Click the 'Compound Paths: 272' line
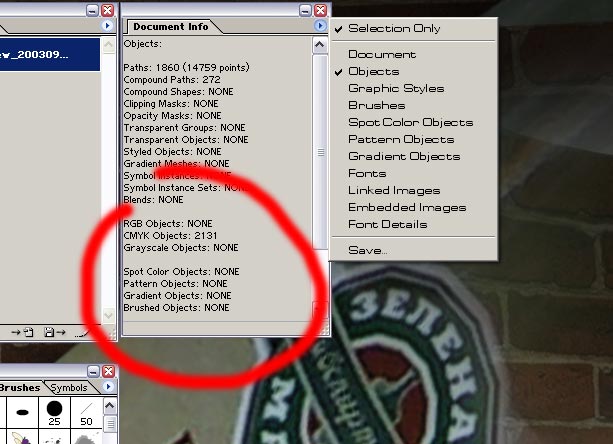This screenshot has height=444, width=613. click(x=172, y=80)
